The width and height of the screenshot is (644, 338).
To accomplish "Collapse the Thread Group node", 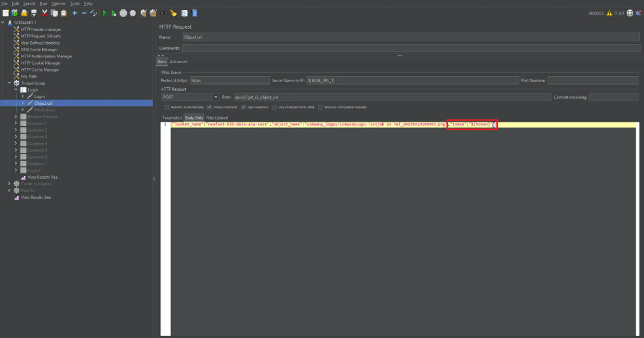I will (9, 83).
